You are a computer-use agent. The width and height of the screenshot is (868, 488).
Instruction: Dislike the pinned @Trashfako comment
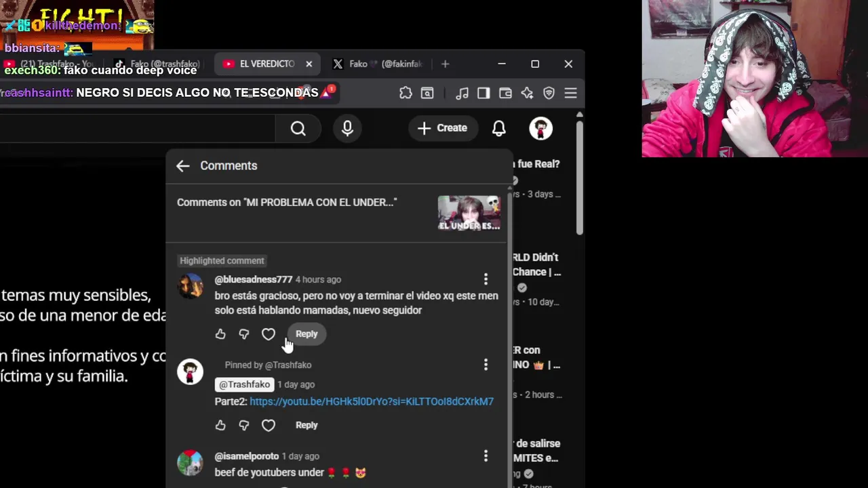244,426
